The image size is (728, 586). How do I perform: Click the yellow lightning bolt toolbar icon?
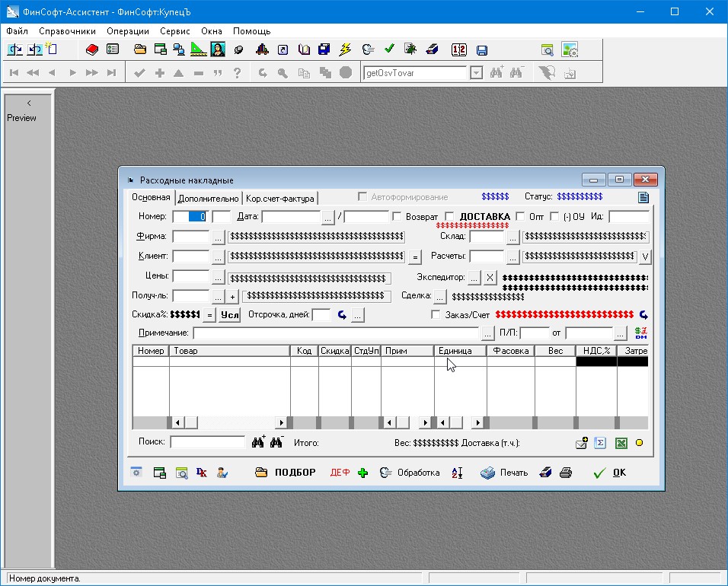coord(345,50)
